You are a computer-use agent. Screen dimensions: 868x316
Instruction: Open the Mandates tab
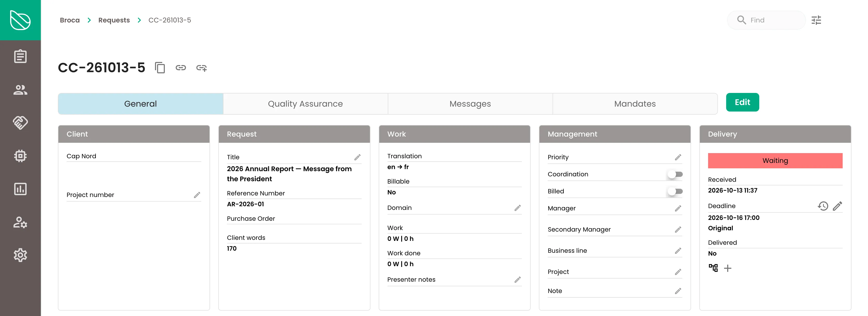(635, 104)
